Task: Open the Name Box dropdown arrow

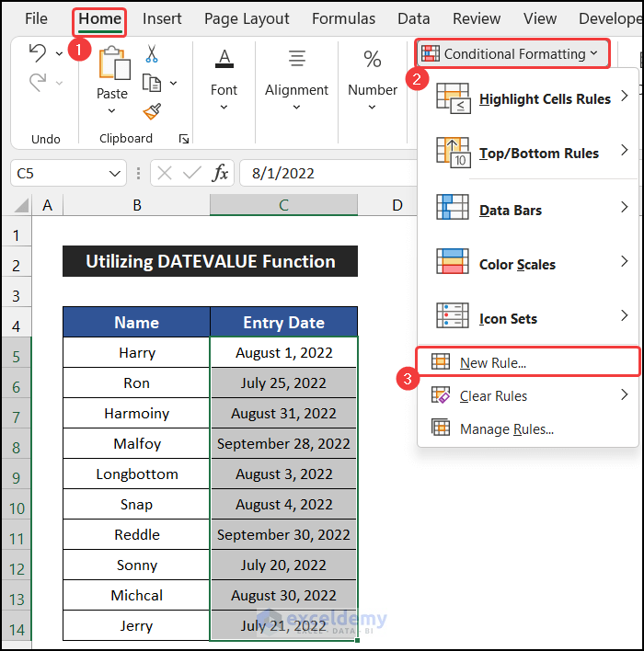Action: 115,173
